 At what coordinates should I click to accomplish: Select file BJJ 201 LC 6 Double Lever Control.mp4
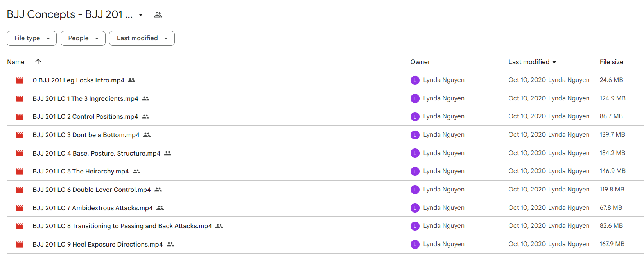click(91, 190)
